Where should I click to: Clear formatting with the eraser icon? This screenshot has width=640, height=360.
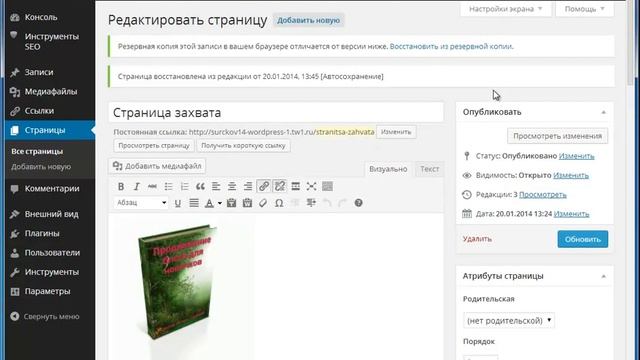click(263, 203)
